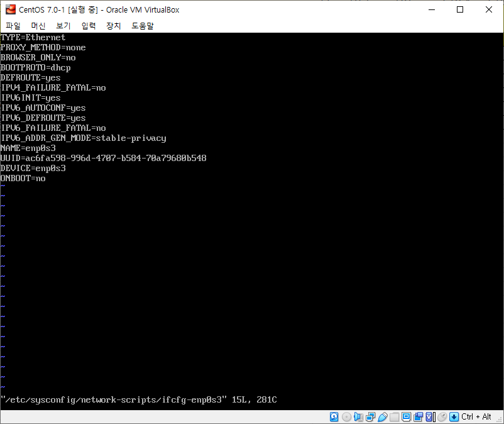Screen dimensions: 504x424
Task: Click the optical disc status icon
Action: (x=346, y=417)
